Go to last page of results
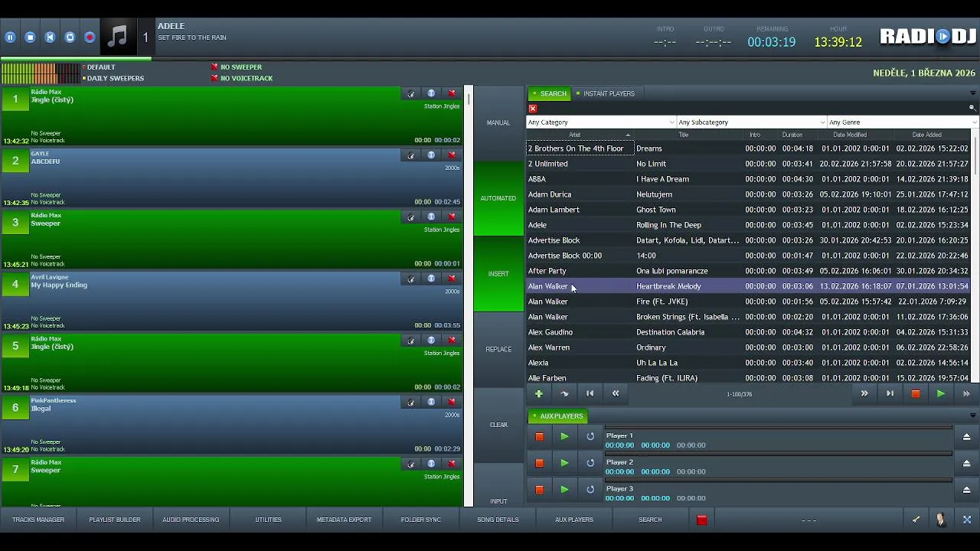The width and height of the screenshot is (980, 551). (x=890, y=393)
